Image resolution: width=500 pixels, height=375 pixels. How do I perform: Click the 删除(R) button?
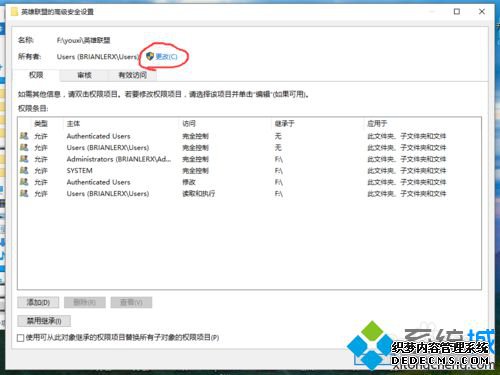tap(85, 302)
